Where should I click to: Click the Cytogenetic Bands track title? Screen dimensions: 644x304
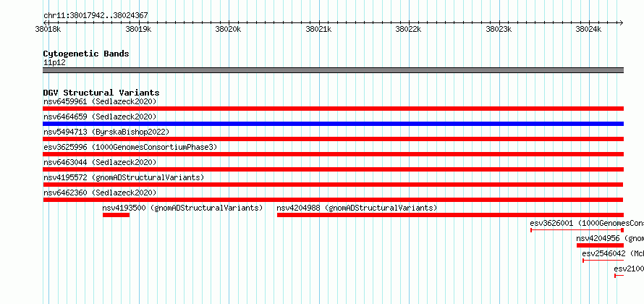tap(86, 54)
